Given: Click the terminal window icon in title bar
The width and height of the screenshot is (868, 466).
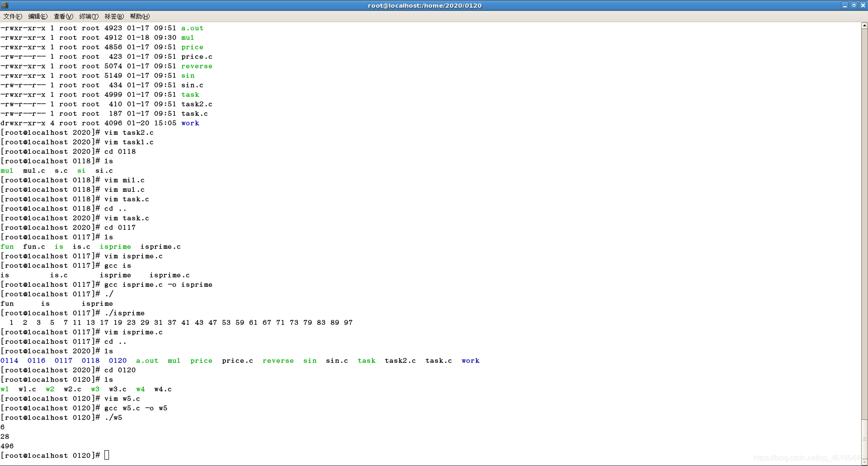Looking at the screenshot, I should [x=5, y=5].
